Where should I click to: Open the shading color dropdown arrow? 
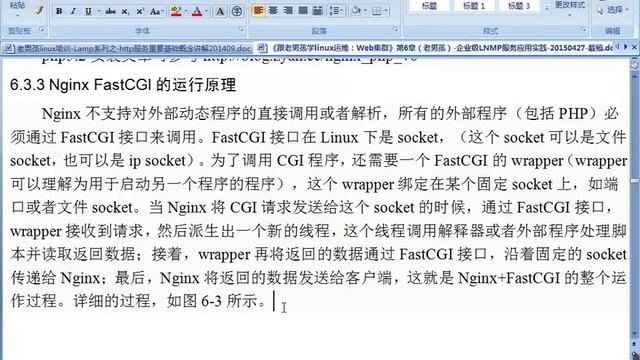(365, 10)
